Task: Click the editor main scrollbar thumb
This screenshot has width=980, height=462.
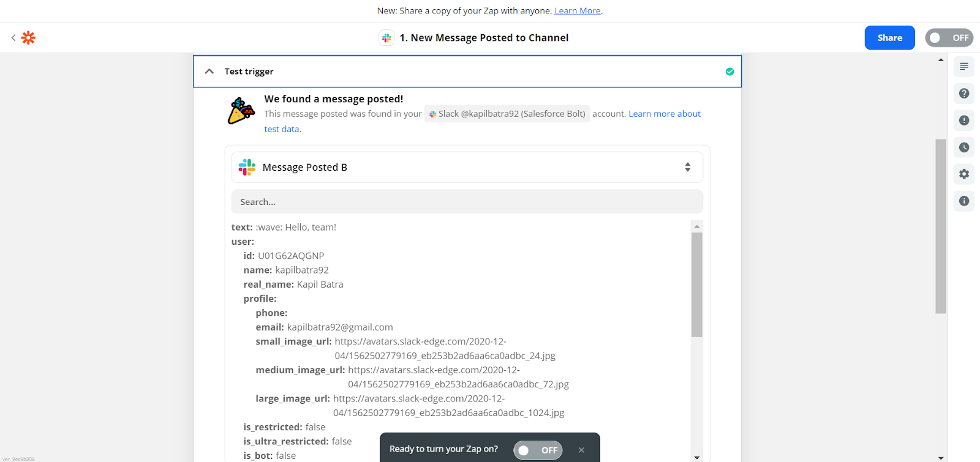Action: coord(941,226)
